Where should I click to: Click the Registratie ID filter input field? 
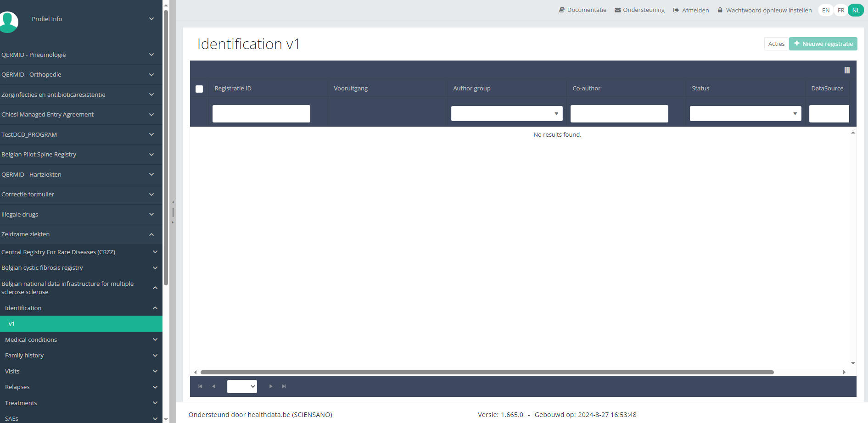pos(261,114)
